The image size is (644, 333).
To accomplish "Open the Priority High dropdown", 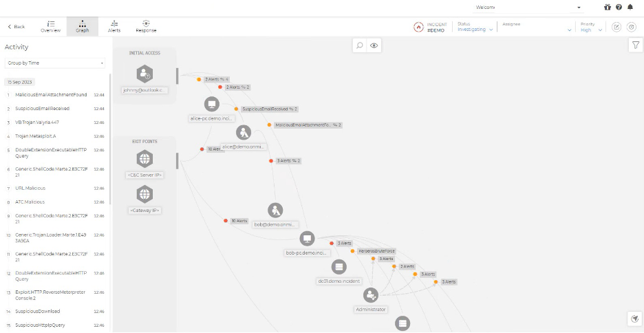I will 591,30.
